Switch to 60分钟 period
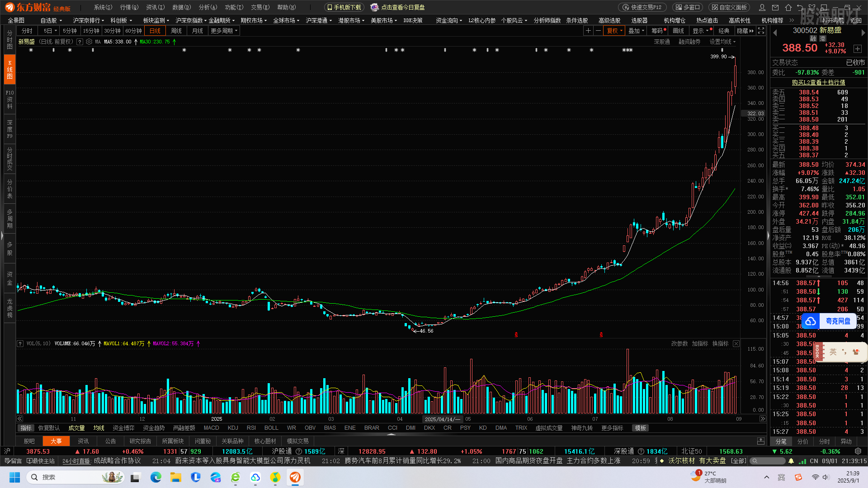This screenshot has width=868, height=488. pos(133,31)
